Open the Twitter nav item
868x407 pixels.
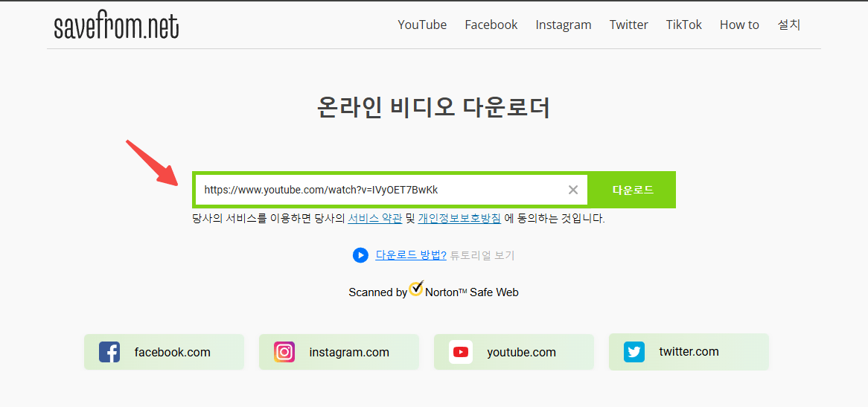pos(629,25)
